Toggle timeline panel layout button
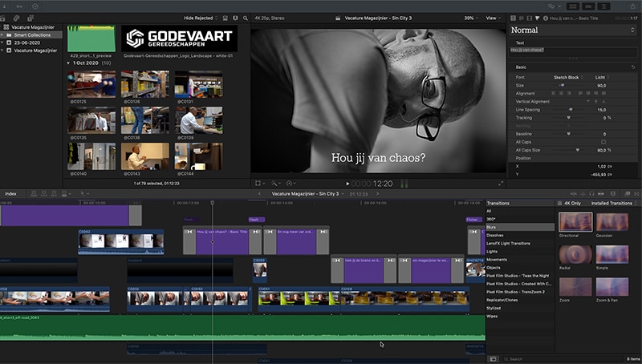The height and width of the screenshot is (364, 642). tap(588, 6)
